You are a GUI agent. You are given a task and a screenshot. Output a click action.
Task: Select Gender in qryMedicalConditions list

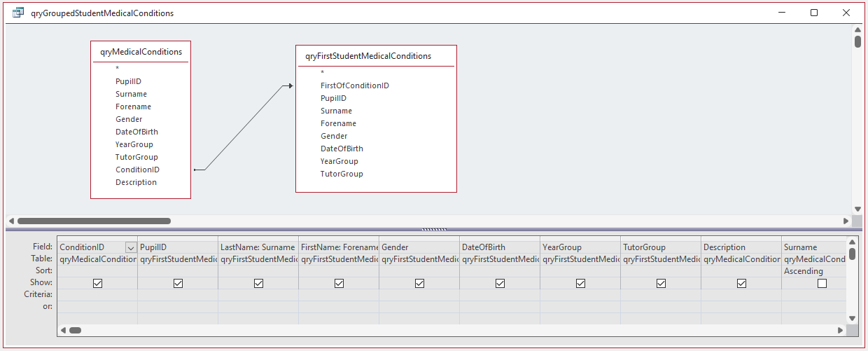(129, 119)
